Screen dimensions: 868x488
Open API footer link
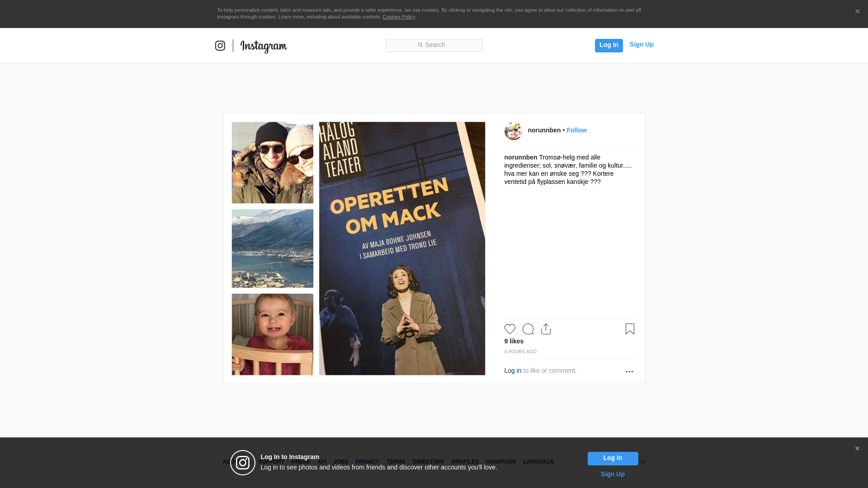tap(322, 462)
